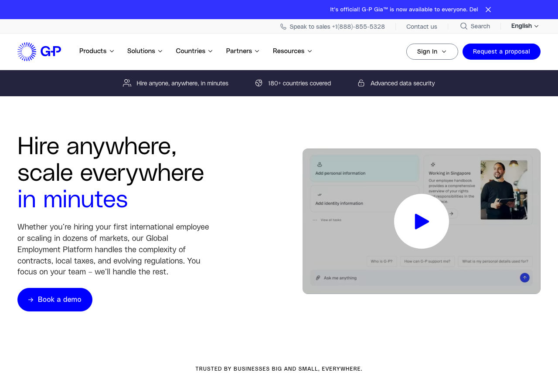558x392 pixels.
Task: Click the paperclip icon in the Ask me anything bar
Action: (x=318, y=278)
